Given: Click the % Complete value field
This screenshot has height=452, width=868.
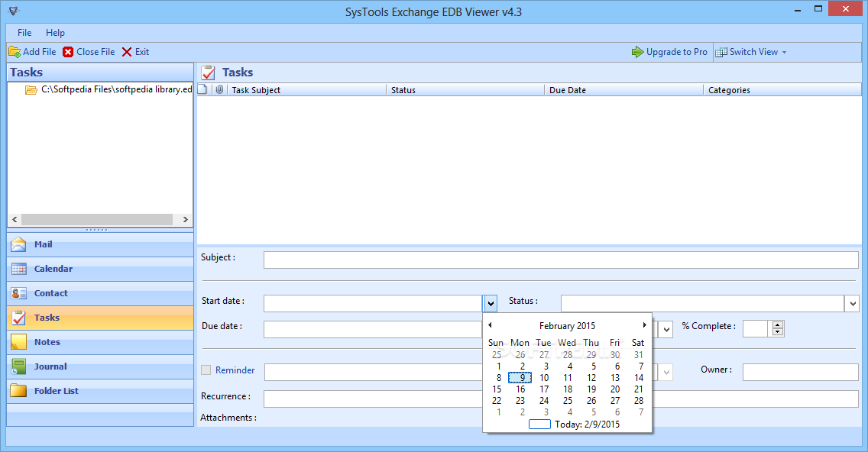Looking at the screenshot, I should (755, 328).
